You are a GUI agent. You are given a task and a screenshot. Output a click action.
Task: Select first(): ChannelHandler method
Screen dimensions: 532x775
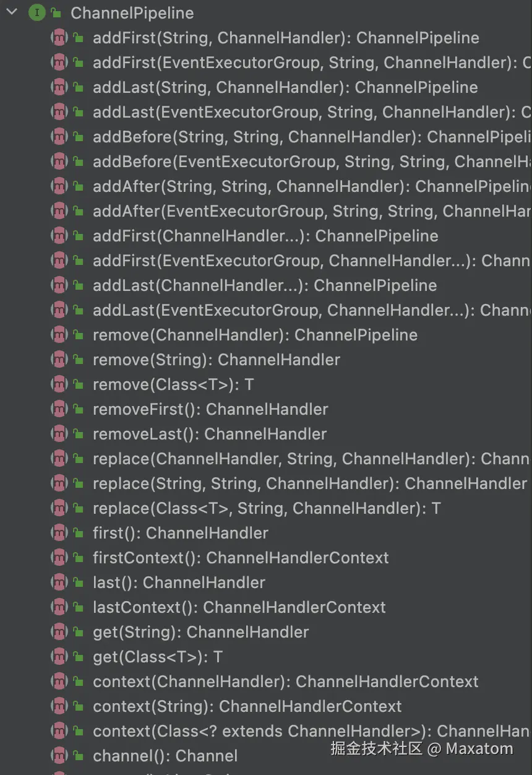pyautogui.click(x=181, y=533)
